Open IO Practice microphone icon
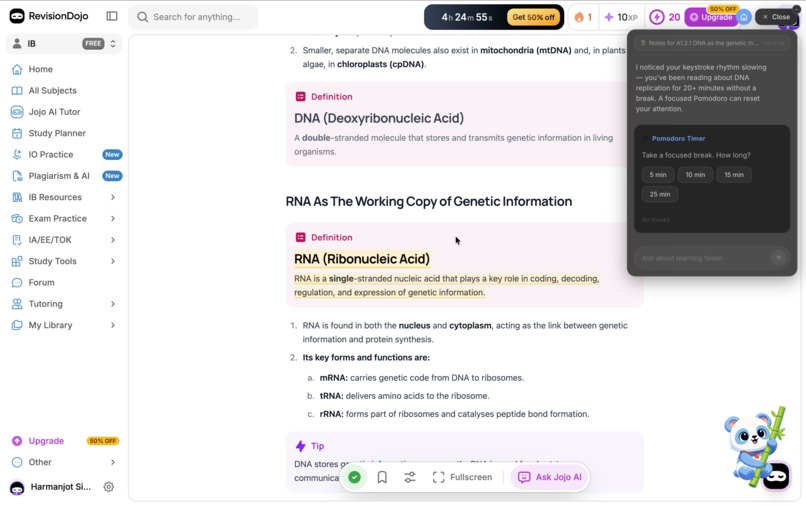 tap(17, 154)
